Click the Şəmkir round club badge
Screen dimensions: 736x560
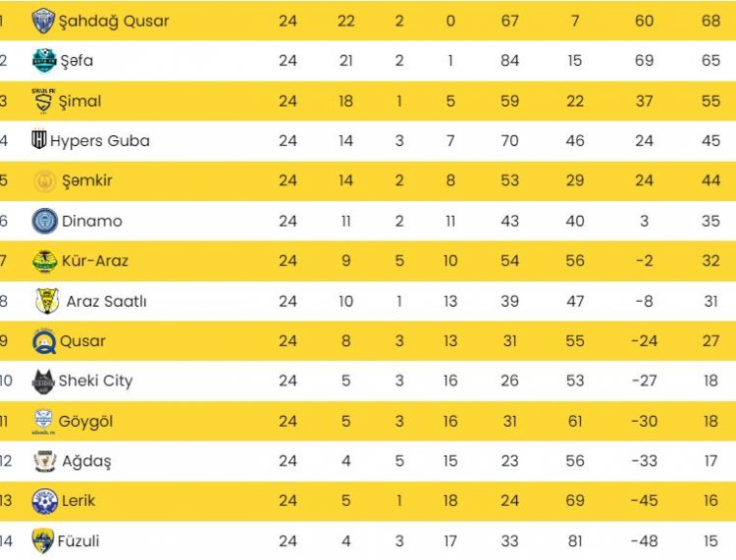[x=45, y=180]
